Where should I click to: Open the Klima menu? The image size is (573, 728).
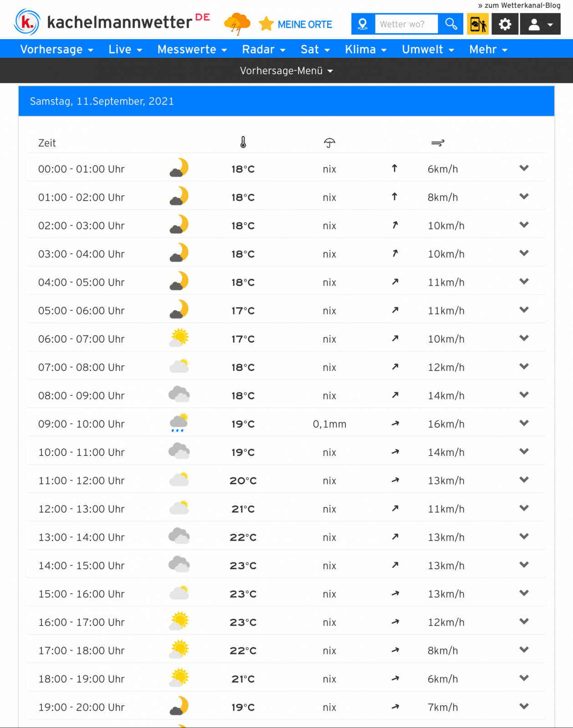pos(365,49)
